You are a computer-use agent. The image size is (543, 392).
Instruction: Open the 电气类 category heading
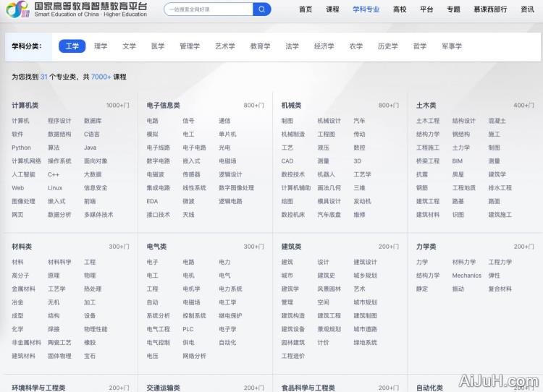[x=156, y=247]
